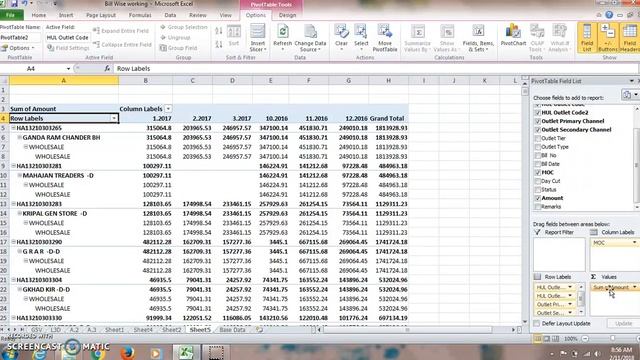Click the PivotTable Name input field
Viewport: 640px width, 360px height.
point(20,38)
